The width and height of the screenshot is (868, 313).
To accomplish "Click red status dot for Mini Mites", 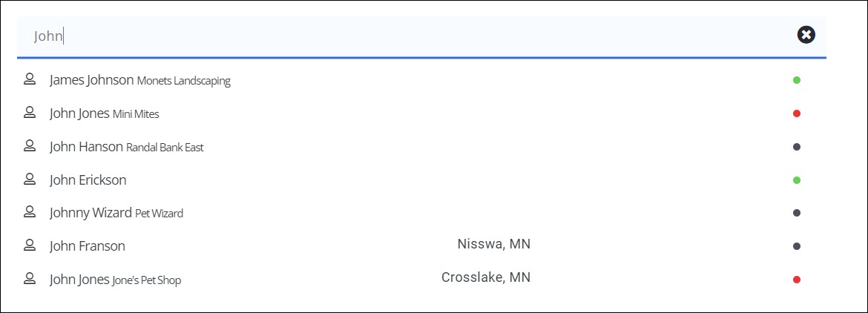I will pos(797,113).
